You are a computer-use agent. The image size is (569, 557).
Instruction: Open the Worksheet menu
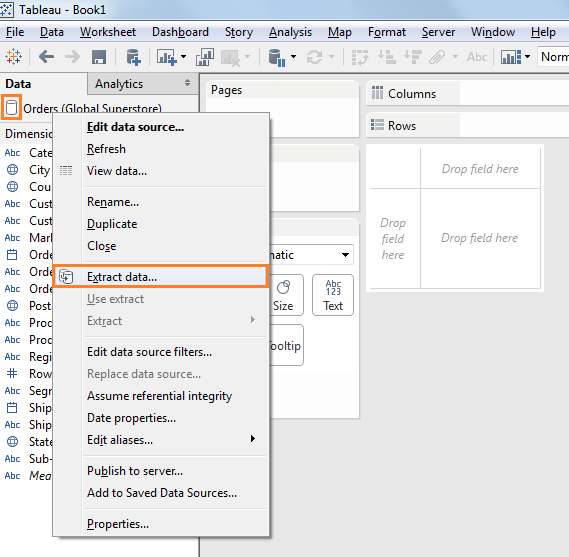[108, 32]
